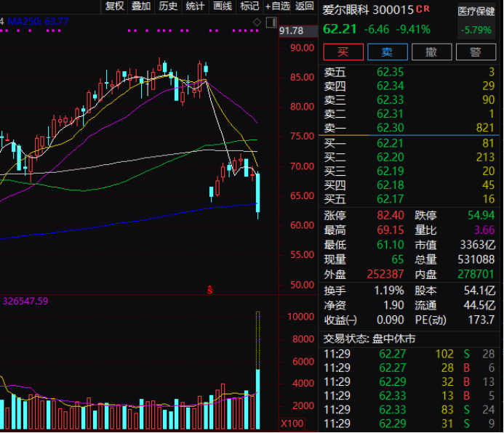Open the 医疗保健 sector tag

475,11
